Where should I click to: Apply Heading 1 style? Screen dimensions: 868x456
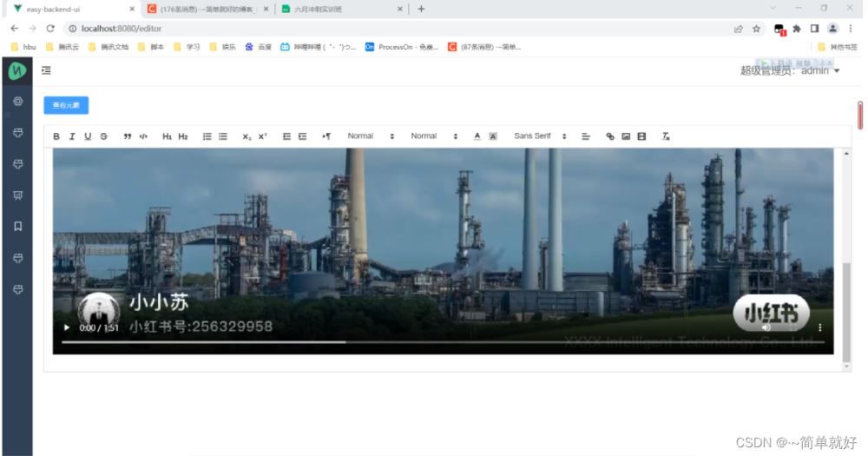pyautogui.click(x=167, y=136)
